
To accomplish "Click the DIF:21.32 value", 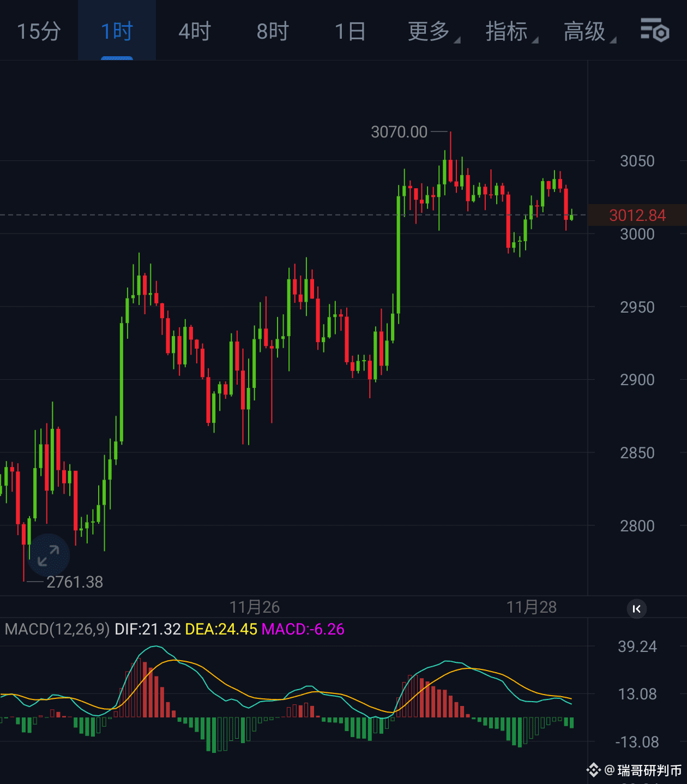I will click(148, 630).
